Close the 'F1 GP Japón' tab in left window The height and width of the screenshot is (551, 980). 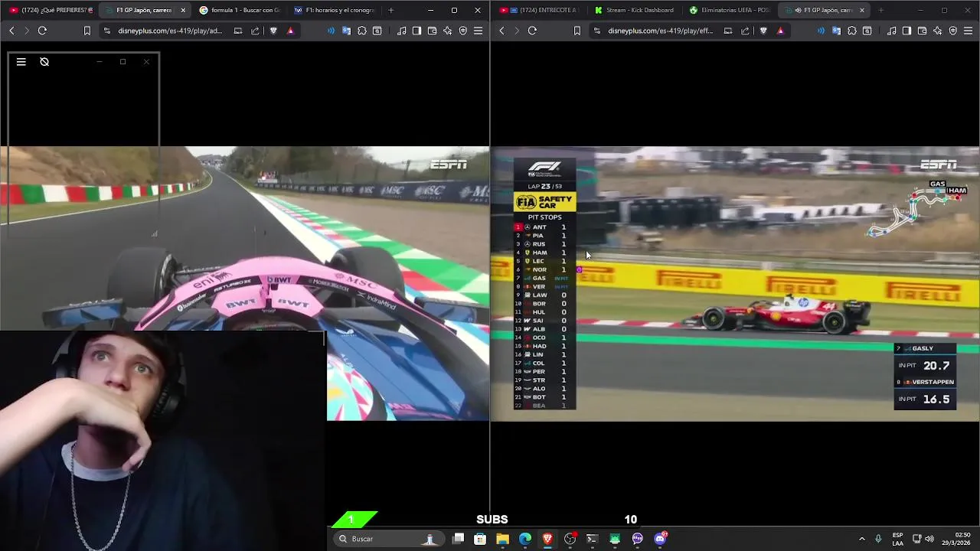pyautogui.click(x=182, y=10)
